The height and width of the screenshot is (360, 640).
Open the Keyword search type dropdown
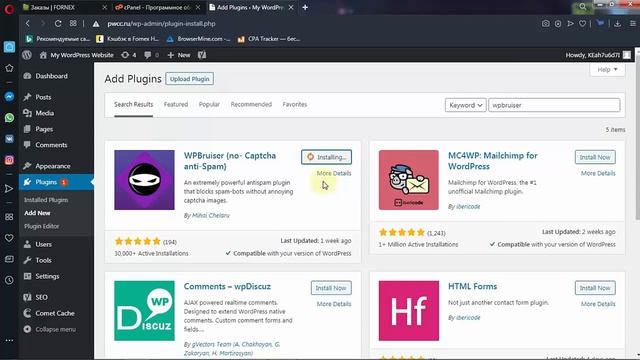(466, 105)
